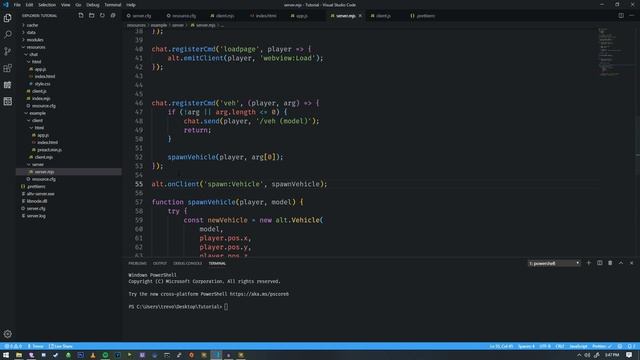Collapse the client folder under example
This screenshot has width=640, height=360.
(37, 120)
